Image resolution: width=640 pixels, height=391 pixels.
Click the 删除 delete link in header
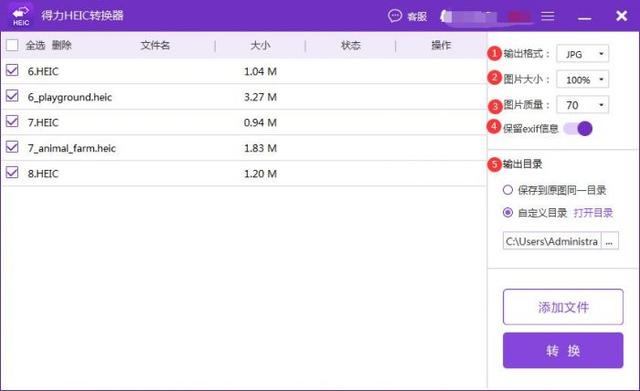pyautogui.click(x=62, y=45)
